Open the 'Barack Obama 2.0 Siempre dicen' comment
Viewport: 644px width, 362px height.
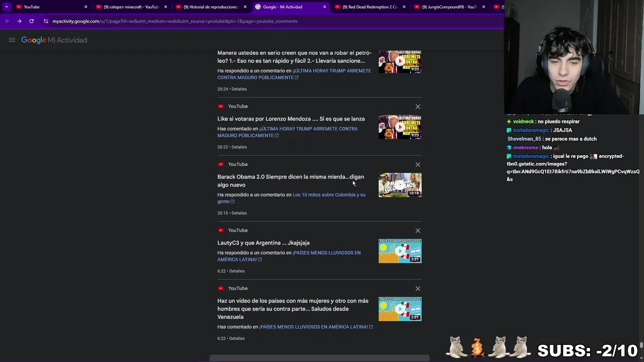(290, 181)
